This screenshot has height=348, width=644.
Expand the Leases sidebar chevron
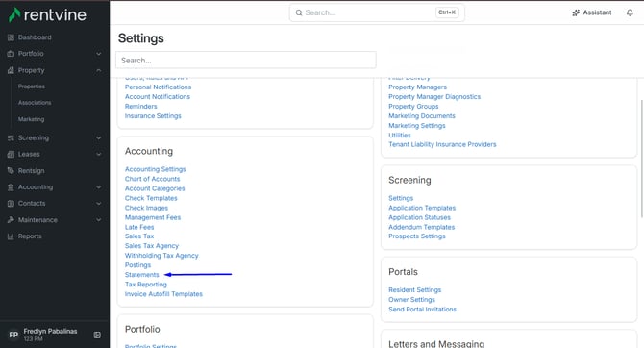[99, 155]
